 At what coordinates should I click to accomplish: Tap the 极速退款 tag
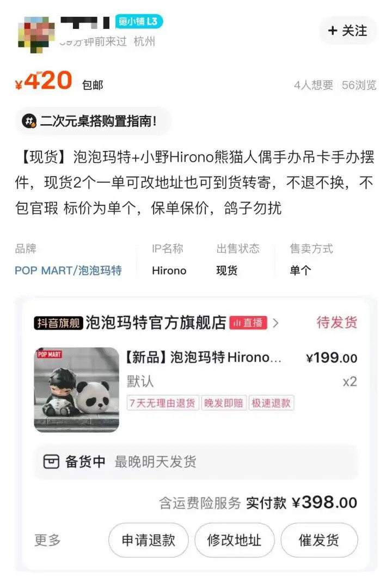[271, 403]
